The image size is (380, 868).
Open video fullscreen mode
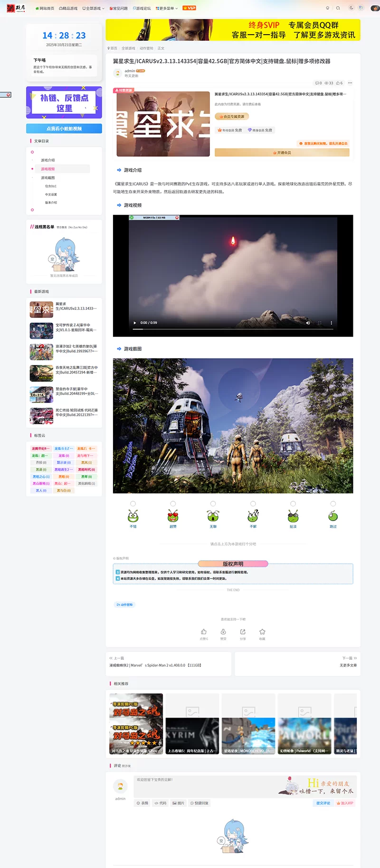pos(320,323)
